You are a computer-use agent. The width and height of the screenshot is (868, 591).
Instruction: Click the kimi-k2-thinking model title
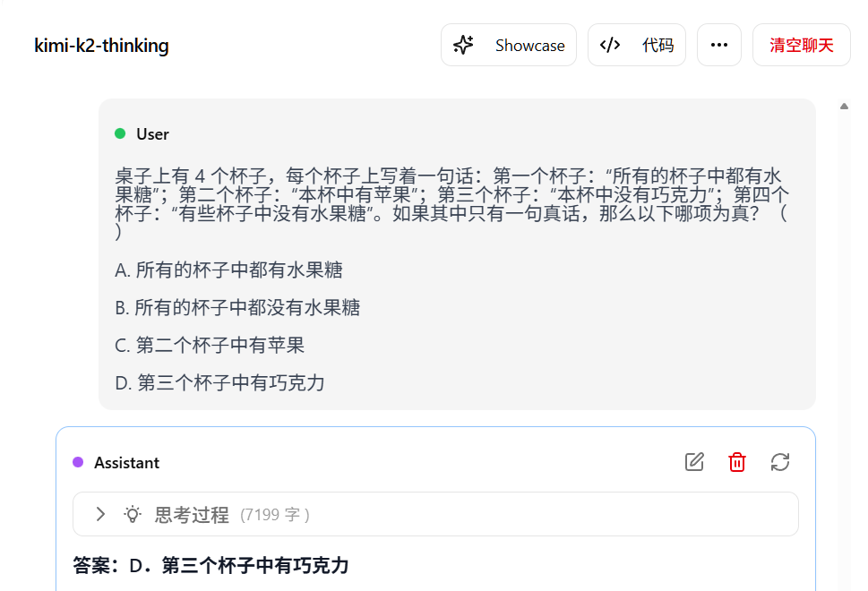[101, 46]
